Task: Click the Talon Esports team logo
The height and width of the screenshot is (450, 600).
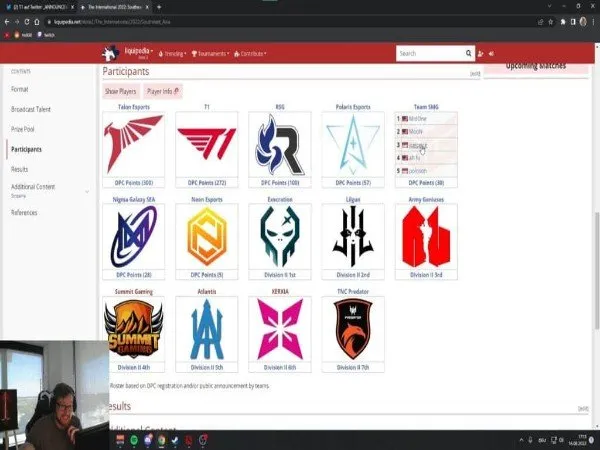Action: (x=133, y=144)
